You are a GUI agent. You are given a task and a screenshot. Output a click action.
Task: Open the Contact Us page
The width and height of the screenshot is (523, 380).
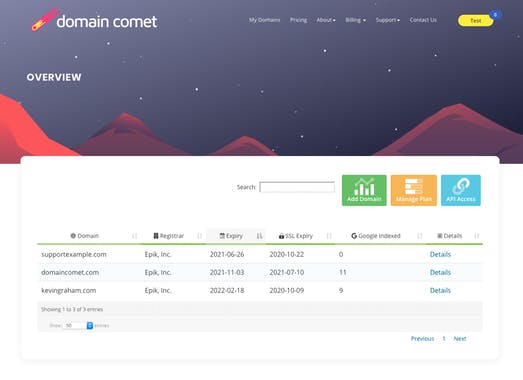[x=423, y=20]
